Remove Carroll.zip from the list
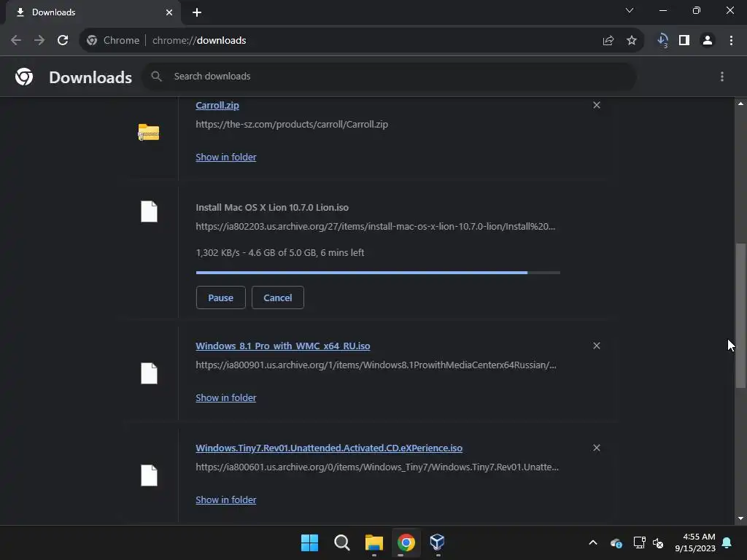Image resolution: width=747 pixels, height=560 pixels. [597, 105]
